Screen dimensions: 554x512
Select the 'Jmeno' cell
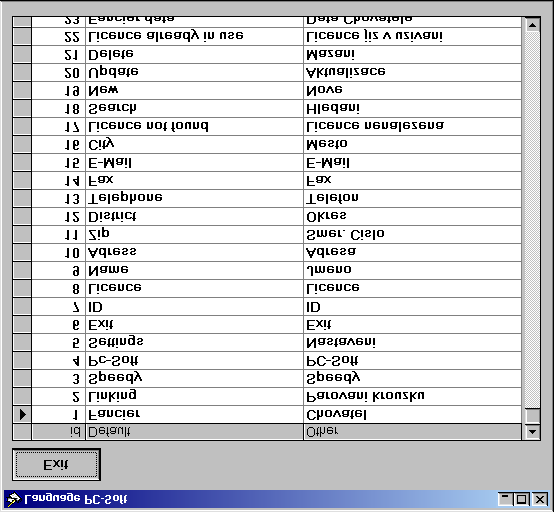pyautogui.click(x=412, y=270)
